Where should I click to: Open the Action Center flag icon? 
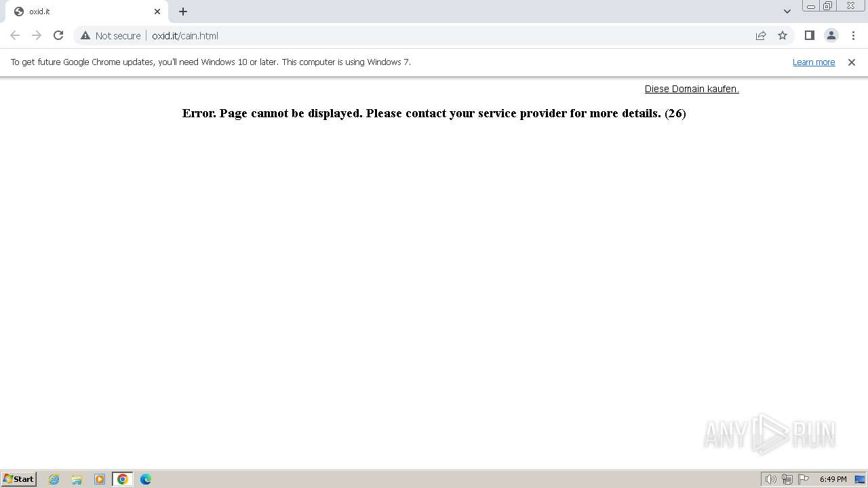pos(804,479)
